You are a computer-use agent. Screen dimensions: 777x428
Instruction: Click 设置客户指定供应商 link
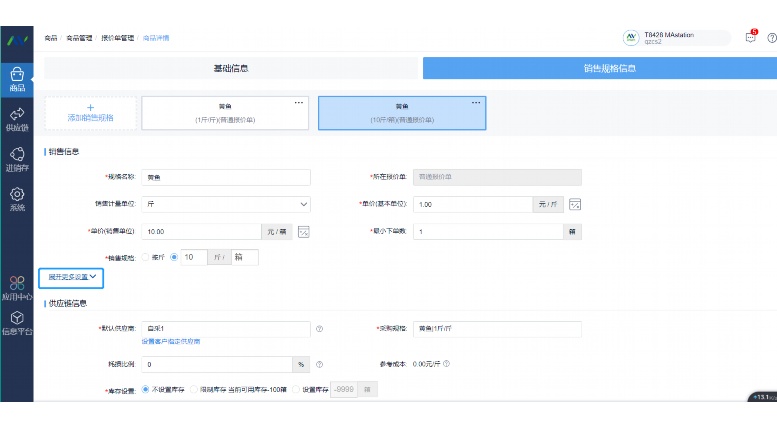point(171,341)
